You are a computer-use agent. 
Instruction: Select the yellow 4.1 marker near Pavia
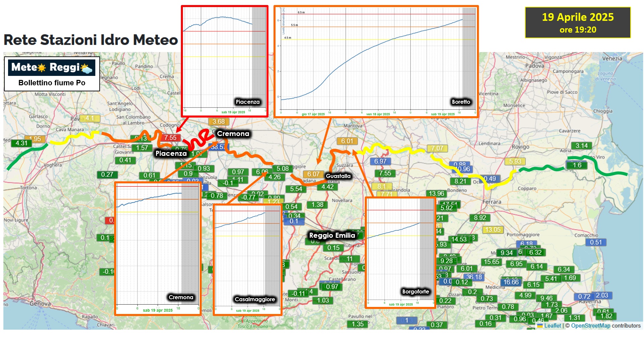point(90,118)
